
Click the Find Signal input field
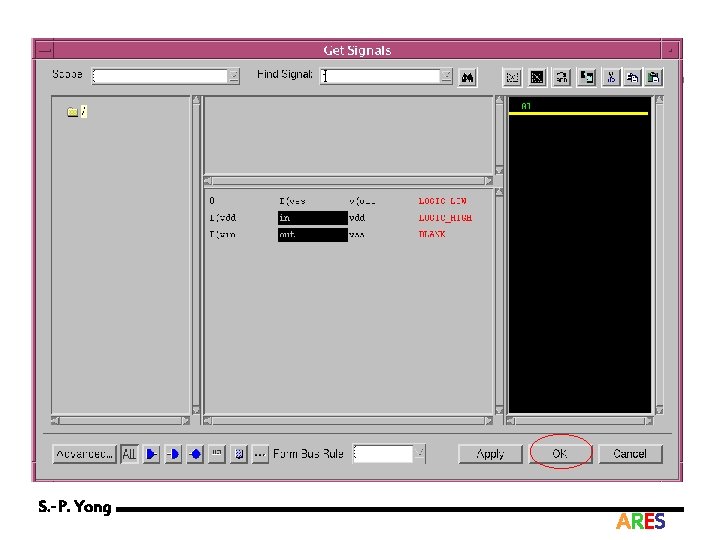click(x=381, y=76)
